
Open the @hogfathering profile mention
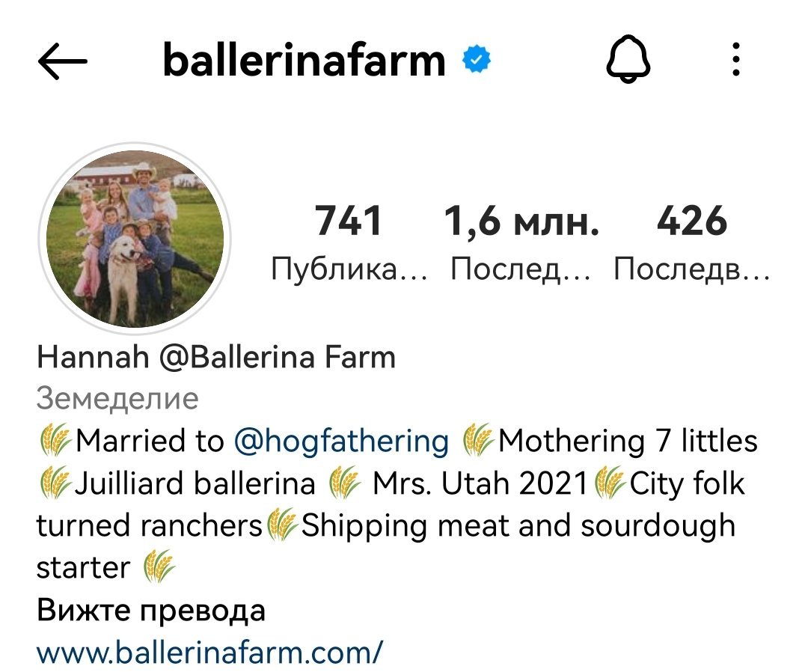coord(342,442)
